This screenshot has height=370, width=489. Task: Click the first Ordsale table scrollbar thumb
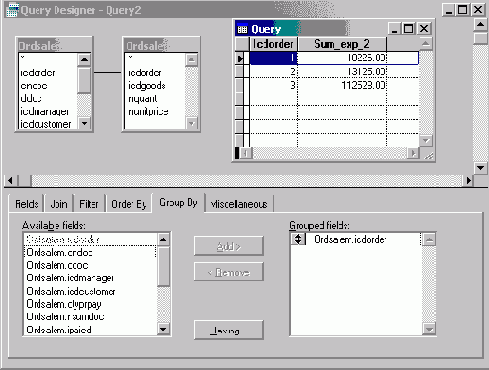84,80
